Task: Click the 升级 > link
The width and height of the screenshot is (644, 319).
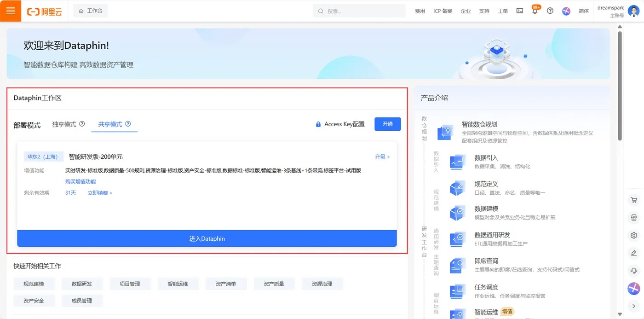Action: [382, 157]
